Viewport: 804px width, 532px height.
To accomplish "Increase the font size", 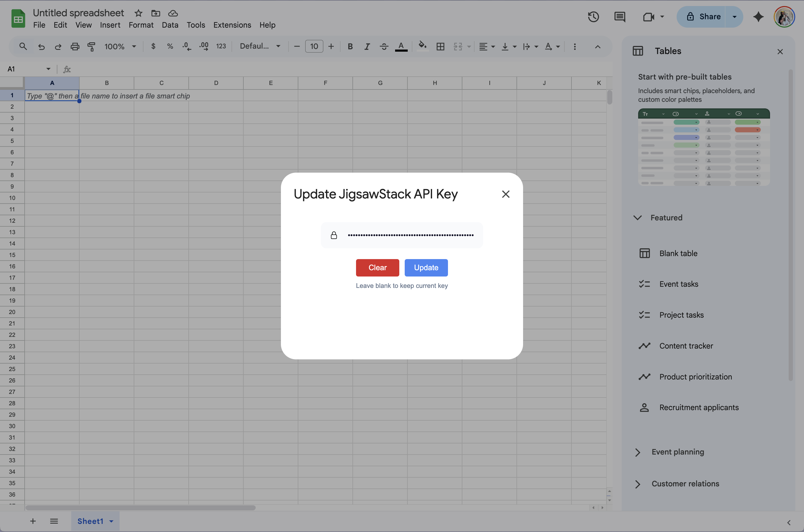I will [x=331, y=47].
